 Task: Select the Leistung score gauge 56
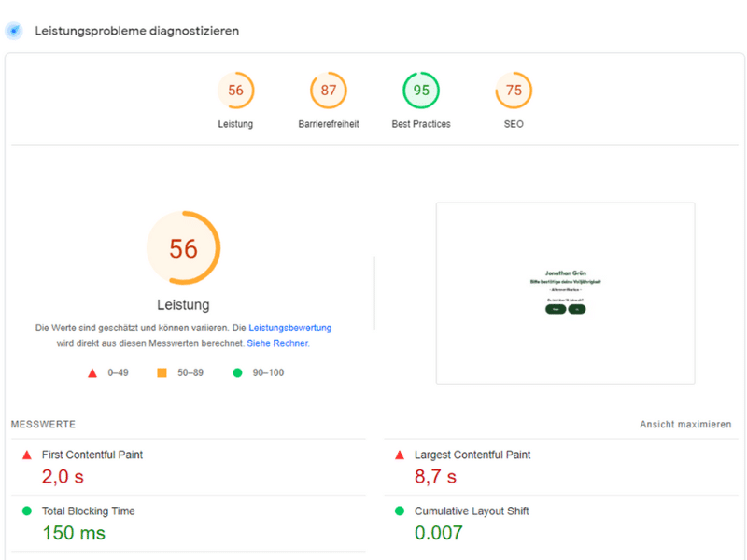(x=235, y=91)
